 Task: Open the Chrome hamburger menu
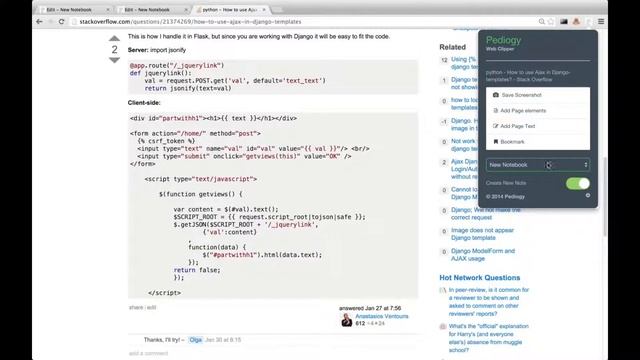coord(601,22)
